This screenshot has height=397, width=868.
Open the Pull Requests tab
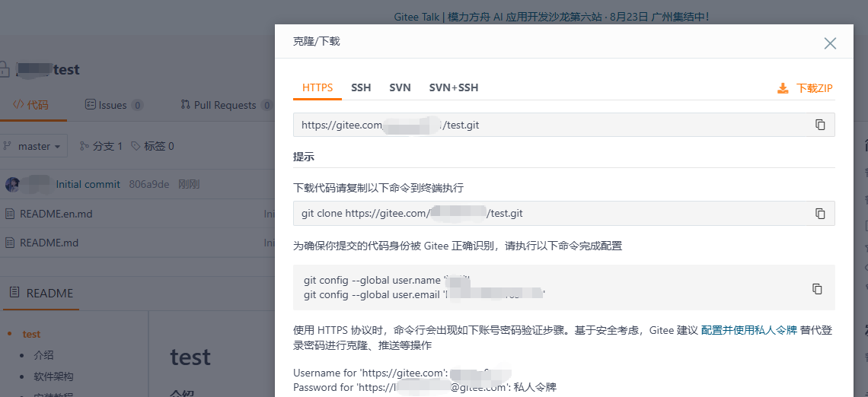pyautogui.click(x=226, y=105)
